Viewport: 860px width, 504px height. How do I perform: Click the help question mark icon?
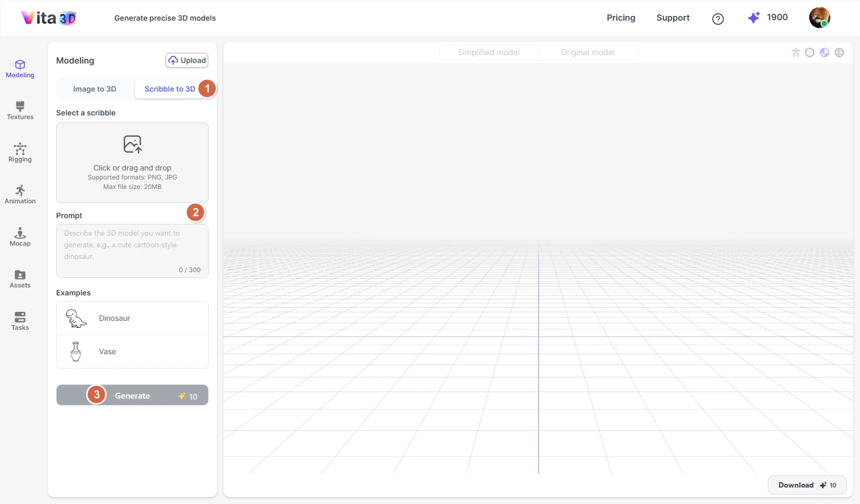point(718,19)
